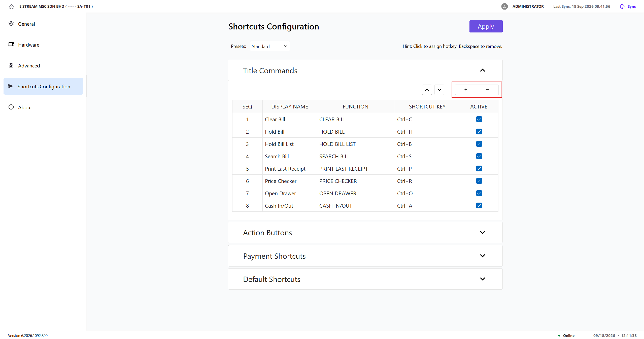
Task: Click the Sync refresh icon
Action: click(x=622, y=7)
